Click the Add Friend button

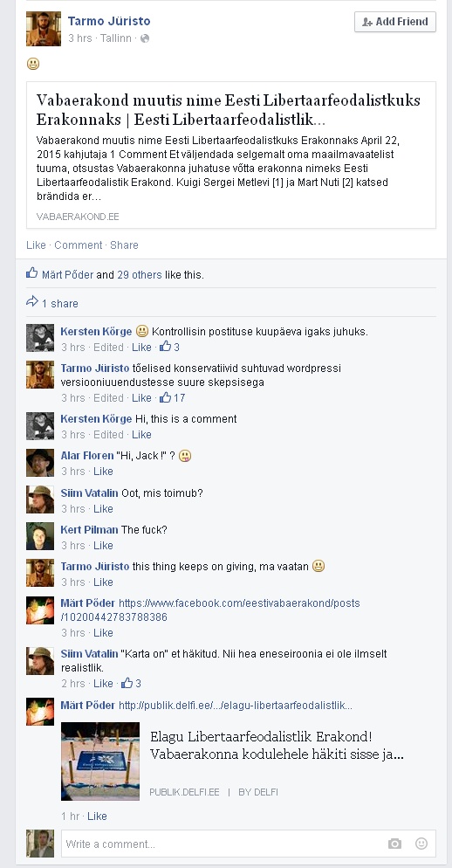tap(395, 22)
